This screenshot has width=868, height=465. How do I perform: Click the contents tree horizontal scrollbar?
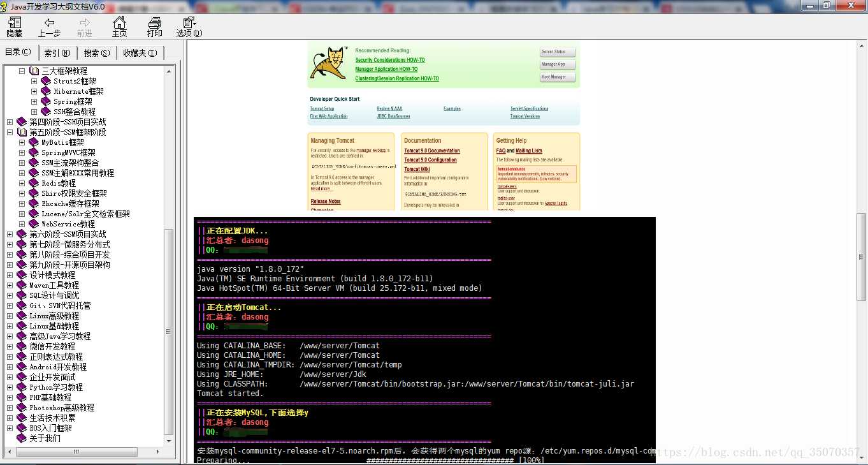coord(83,452)
